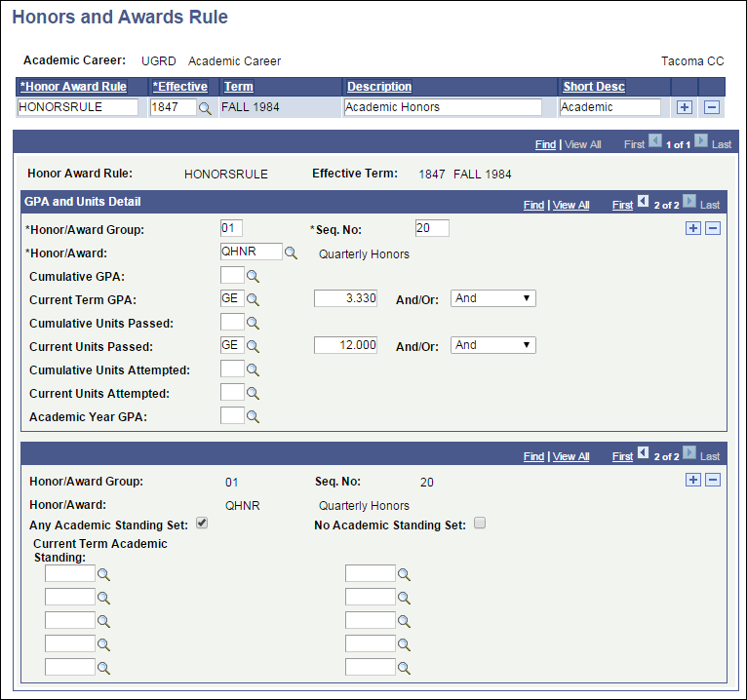Open first right academic standing lookup

pos(404,575)
